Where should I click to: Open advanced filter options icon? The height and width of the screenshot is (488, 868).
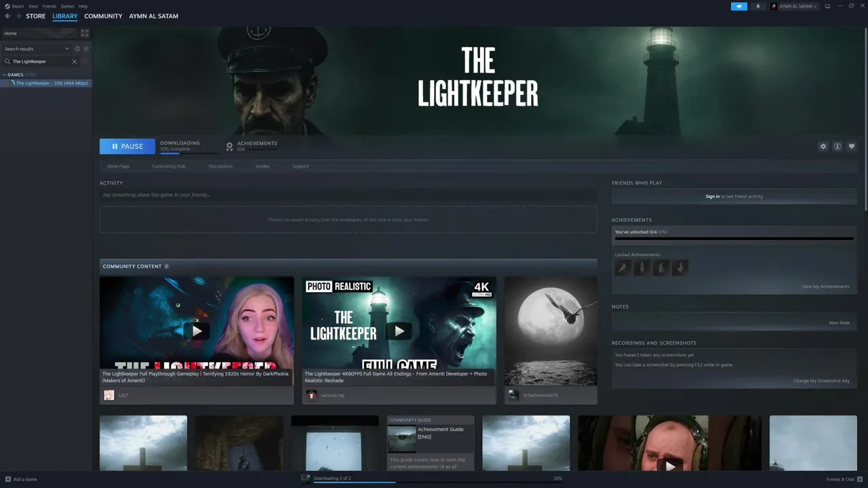(x=85, y=62)
